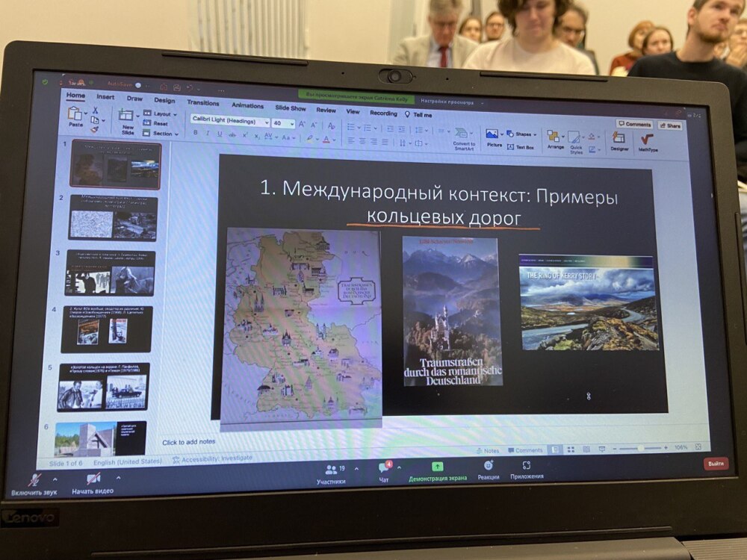Image resolution: width=747 pixels, height=560 pixels.
Task: Toggle the AutoSave switch
Action: pyautogui.click(x=137, y=84)
